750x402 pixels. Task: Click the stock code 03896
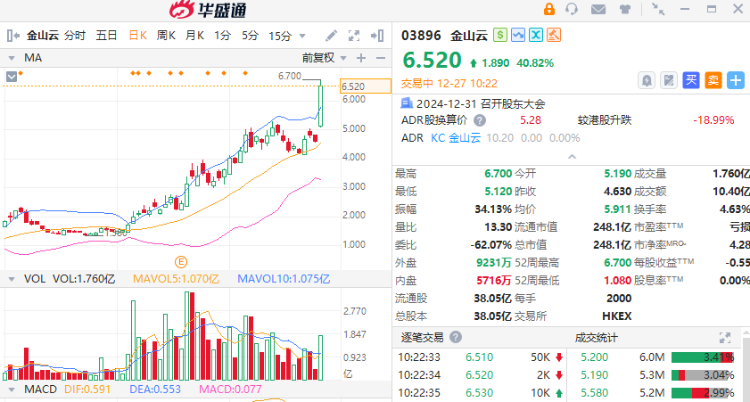[421, 35]
